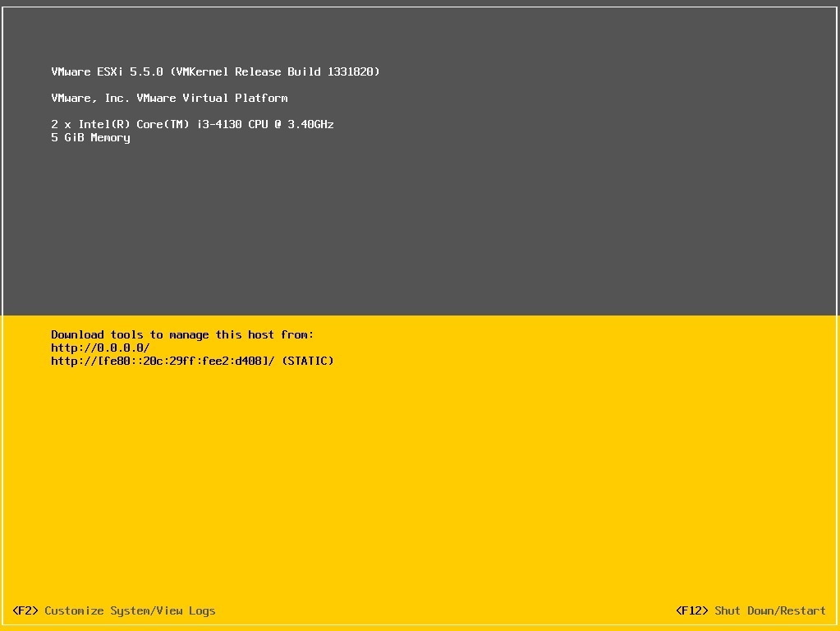The width and height of the screenshot is (840, 631).
Task: Click the 3.40GHz CPU speed text
Action: click(x=310, y=124)
